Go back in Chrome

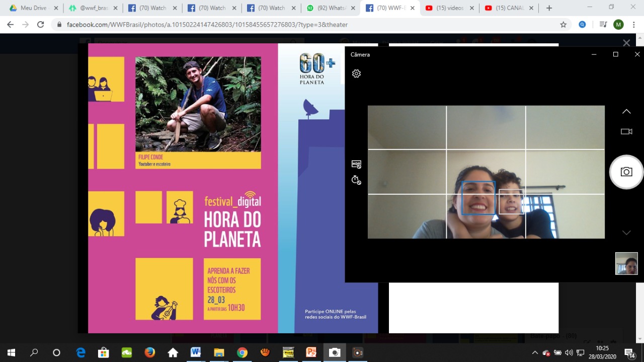(10, 24)
